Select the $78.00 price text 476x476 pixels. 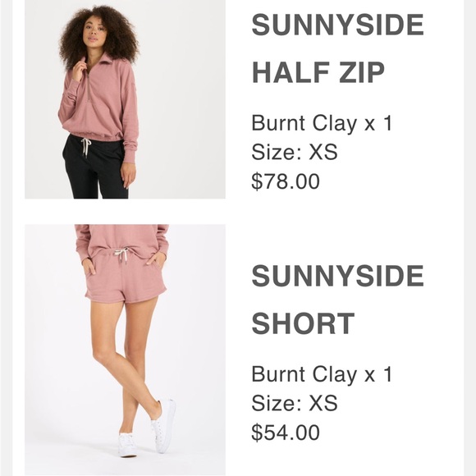point(286,181)
